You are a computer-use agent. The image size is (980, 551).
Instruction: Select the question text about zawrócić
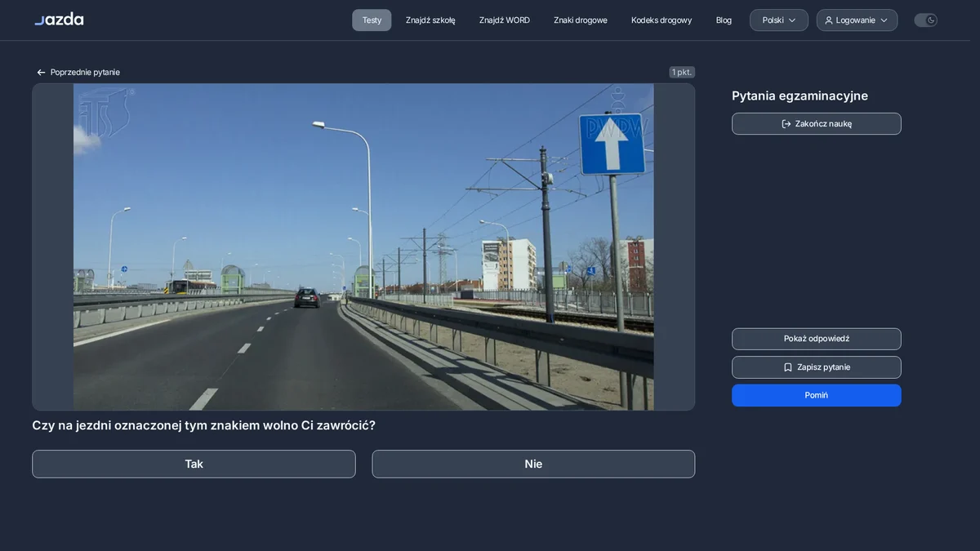[x=203, y=425]
